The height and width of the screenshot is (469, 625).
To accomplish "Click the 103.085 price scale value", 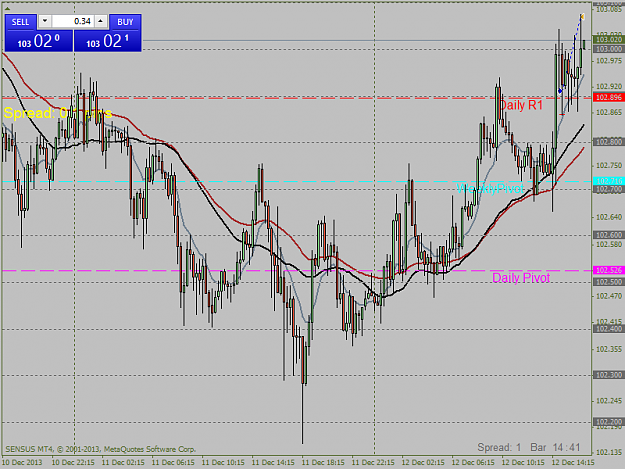I will tap(609, 9).
